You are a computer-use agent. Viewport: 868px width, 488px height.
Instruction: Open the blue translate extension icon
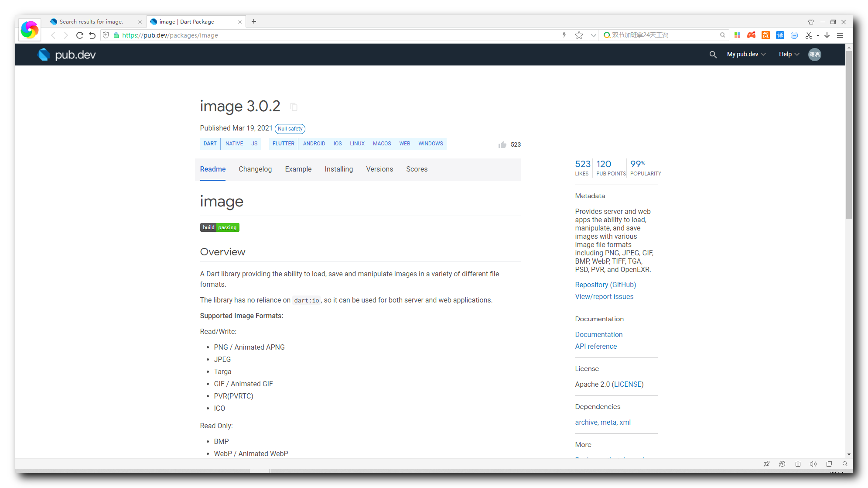point(780,35)
